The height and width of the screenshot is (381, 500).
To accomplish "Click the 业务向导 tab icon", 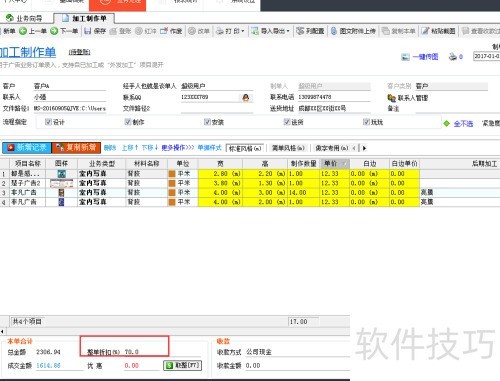I will click(10, 18).
